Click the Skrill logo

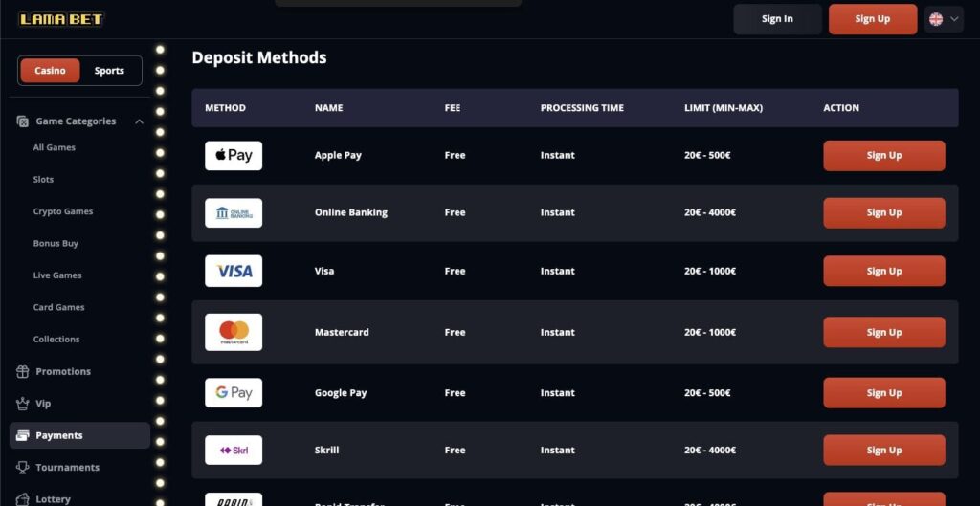[234, 451]
